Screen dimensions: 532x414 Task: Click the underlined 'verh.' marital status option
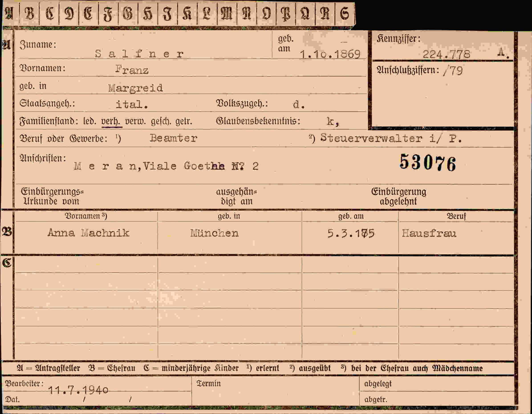tap(111, 122)
